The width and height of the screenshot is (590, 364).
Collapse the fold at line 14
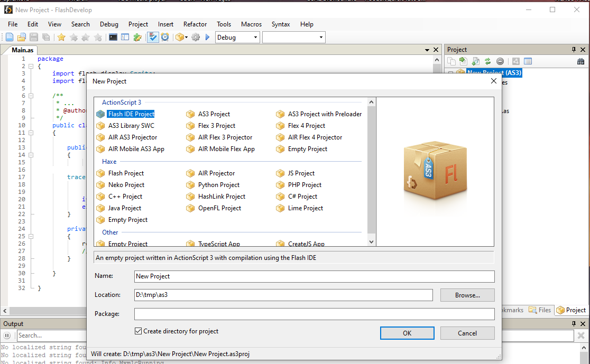(x=31, y=155)
